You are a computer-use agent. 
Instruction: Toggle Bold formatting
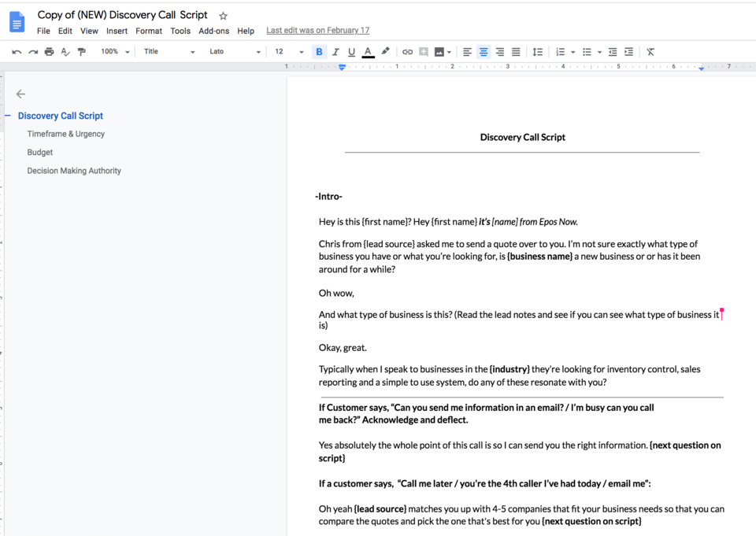(x=319, y=52)
